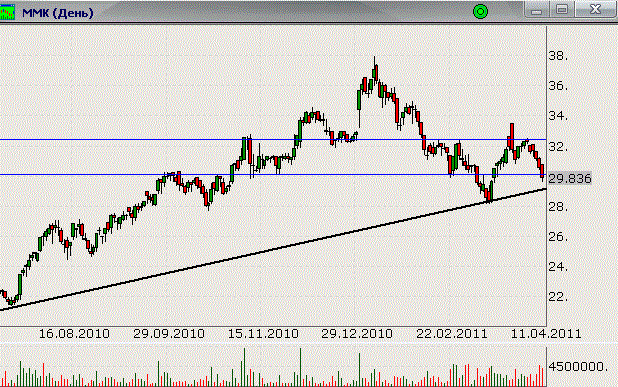Maximize the ММК chart window
Viewport: 618px width, 387px height.
tap(562, 9)
